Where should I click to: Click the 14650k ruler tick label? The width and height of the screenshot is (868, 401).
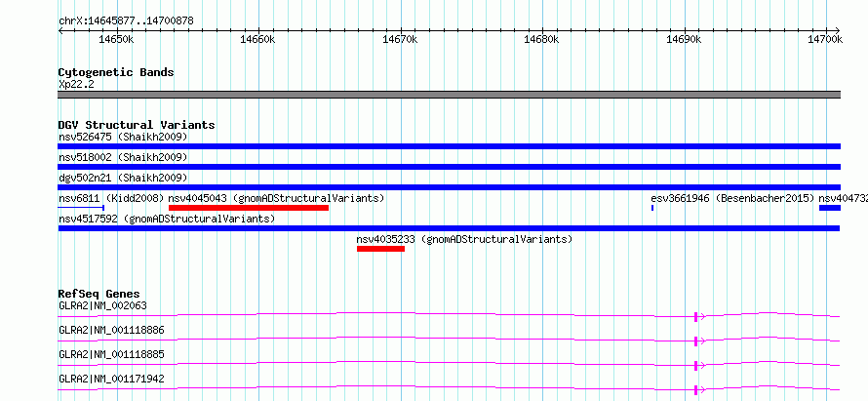point(116,39)
